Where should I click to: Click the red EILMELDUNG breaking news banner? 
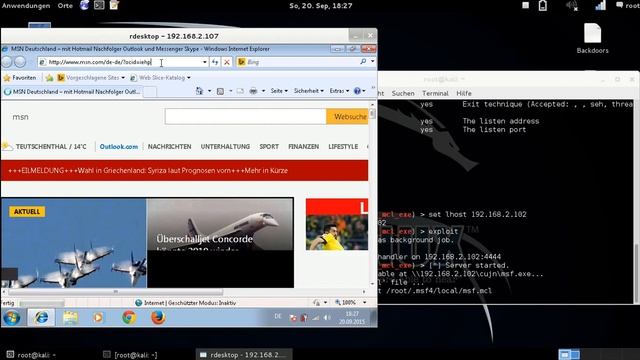pyautogui.click(x=184, y=171)
